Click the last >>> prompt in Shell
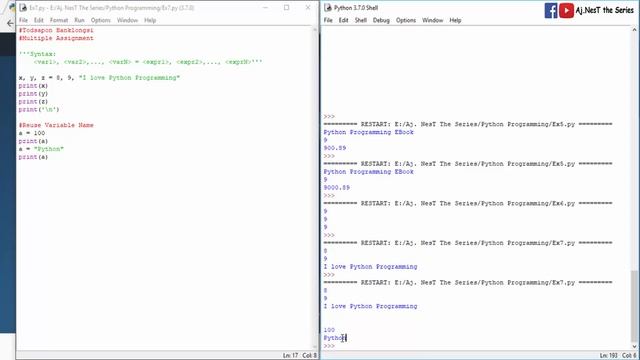This screenshot has width=640, height=360. (329, 346)
